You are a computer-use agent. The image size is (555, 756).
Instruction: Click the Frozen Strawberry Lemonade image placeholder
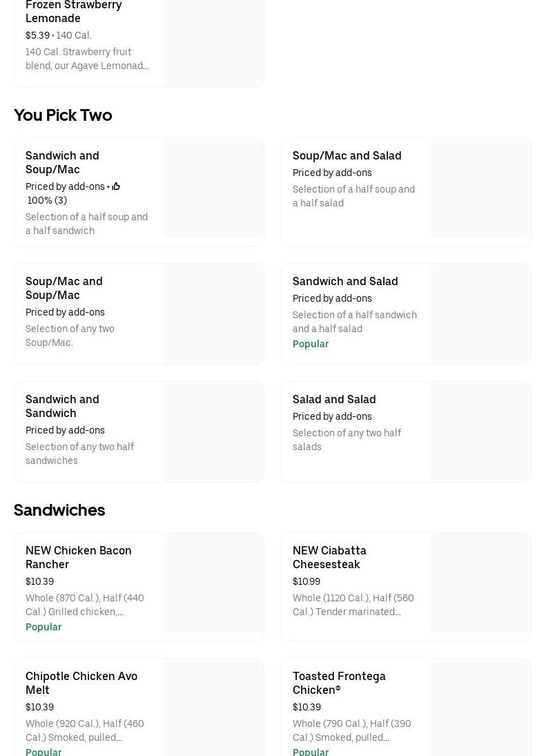pos(213,41)
